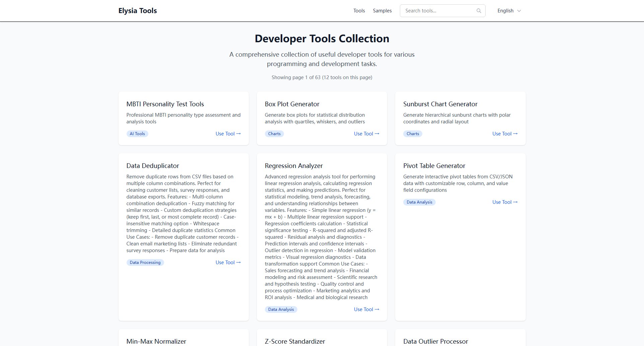
Task: Click the AI Tools category badge
Action: 137,133
